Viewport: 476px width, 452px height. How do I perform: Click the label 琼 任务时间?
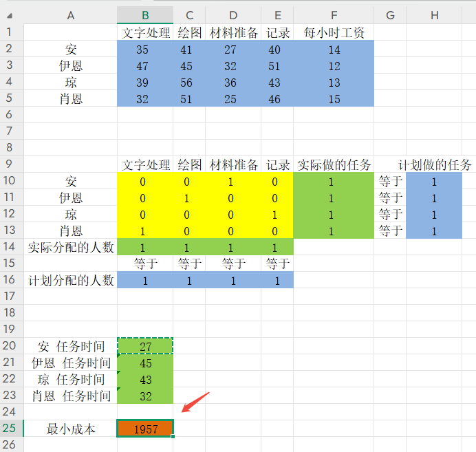pyautogui.click(x=71, y=380)
